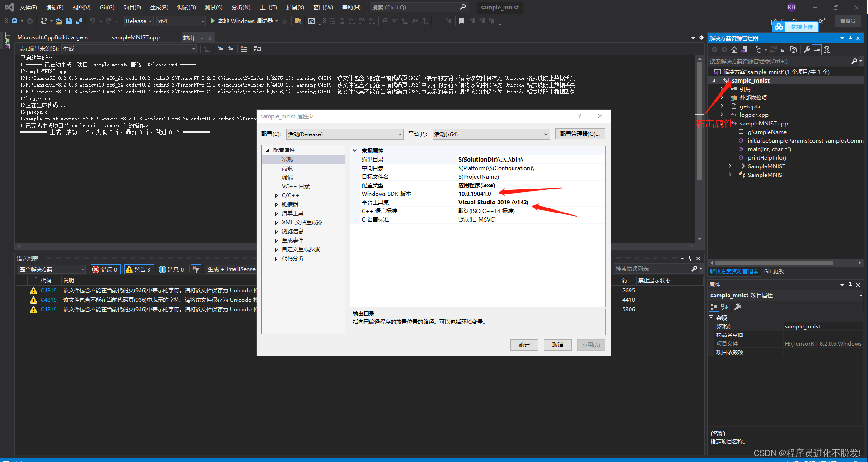The height and width of the screenshot is (462, 868).
Task: Collapse the 配置属性 root node
Action: (x=268, y=150)
